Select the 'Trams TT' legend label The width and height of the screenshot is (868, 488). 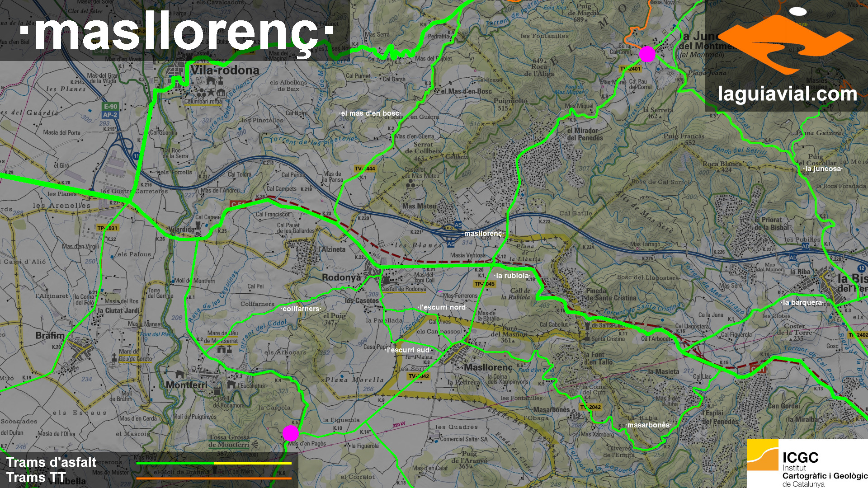click(x=36, y=477)
